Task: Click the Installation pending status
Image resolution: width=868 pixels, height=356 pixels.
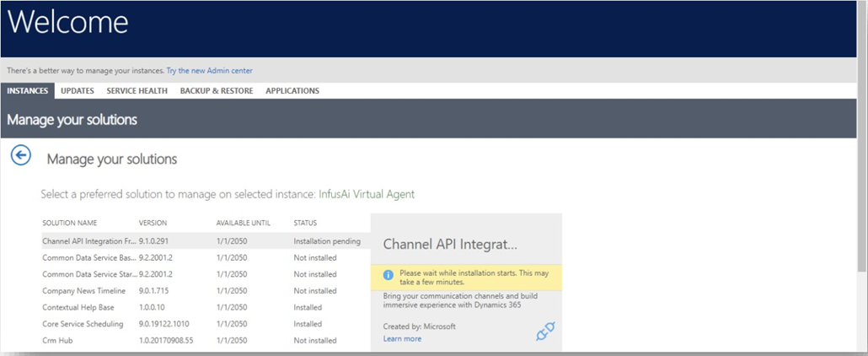Action: (327, 241)
